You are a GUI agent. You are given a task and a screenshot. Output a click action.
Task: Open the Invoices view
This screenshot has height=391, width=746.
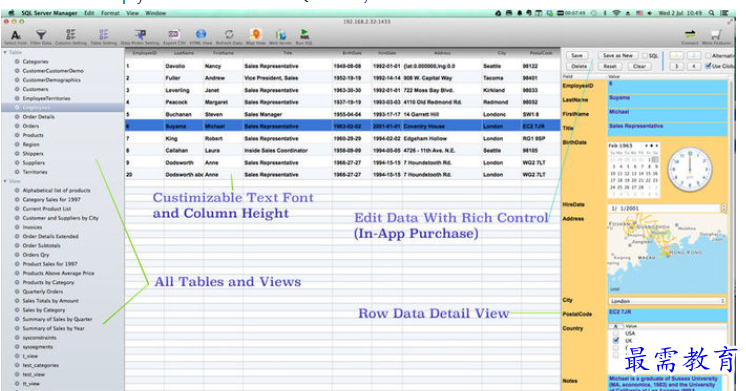(x=32, y=227)
